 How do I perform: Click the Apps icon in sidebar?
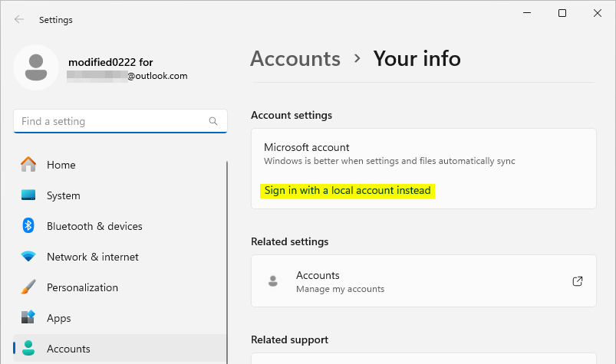pos(28,317)
